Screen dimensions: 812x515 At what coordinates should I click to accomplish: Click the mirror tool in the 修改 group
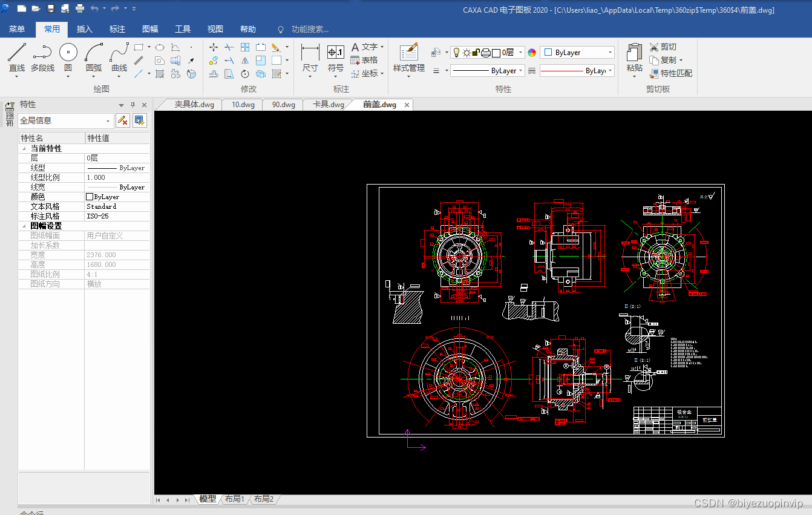pos(245,61)
